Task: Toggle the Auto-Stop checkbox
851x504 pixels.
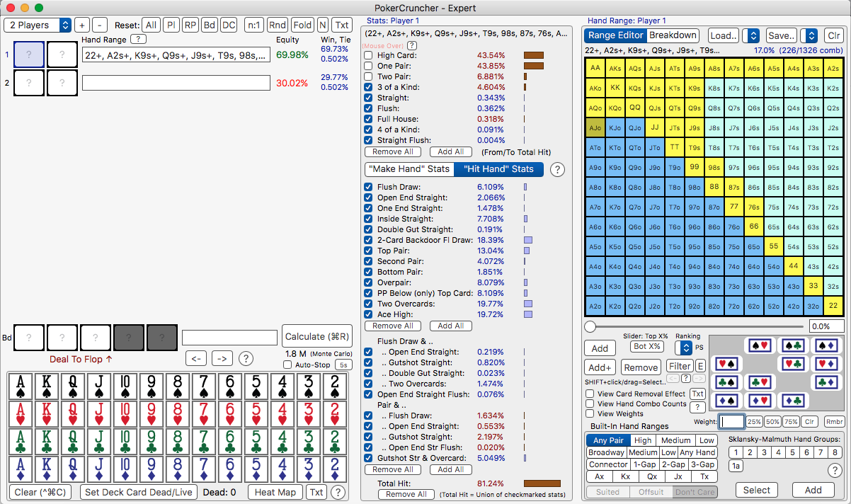Action: point(287,365)
